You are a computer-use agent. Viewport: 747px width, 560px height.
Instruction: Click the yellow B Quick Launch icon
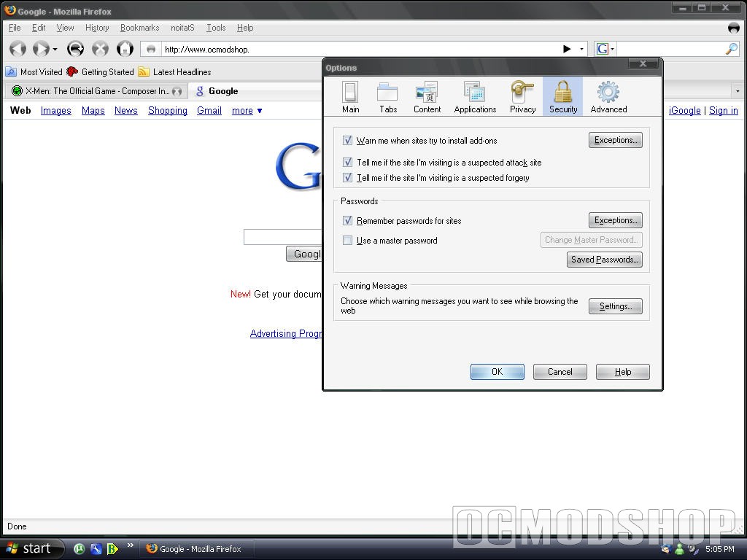[x=112, y=549]
